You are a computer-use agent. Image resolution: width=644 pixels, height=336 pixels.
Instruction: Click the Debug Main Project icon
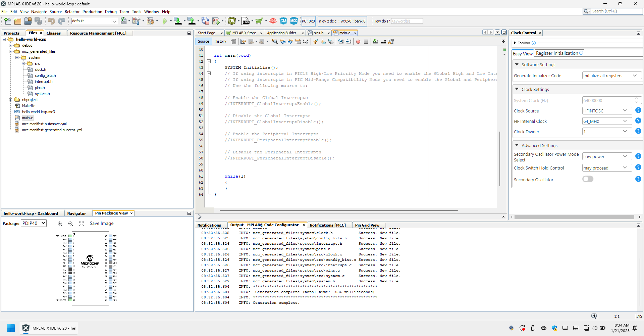click(x=216, y=21)
